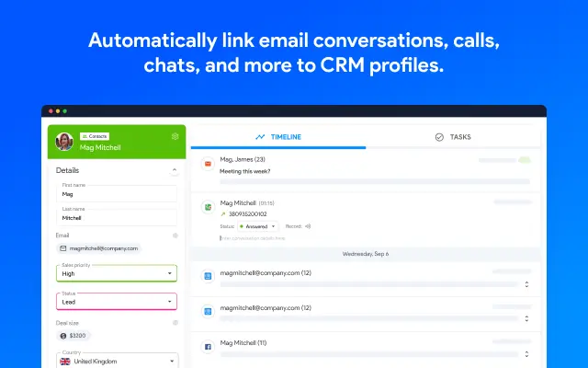The width and height of the screenshot is (588, 368).
Task: Click the phone number 380935200102
Action: pyautogui.click(x=247, y=214)
